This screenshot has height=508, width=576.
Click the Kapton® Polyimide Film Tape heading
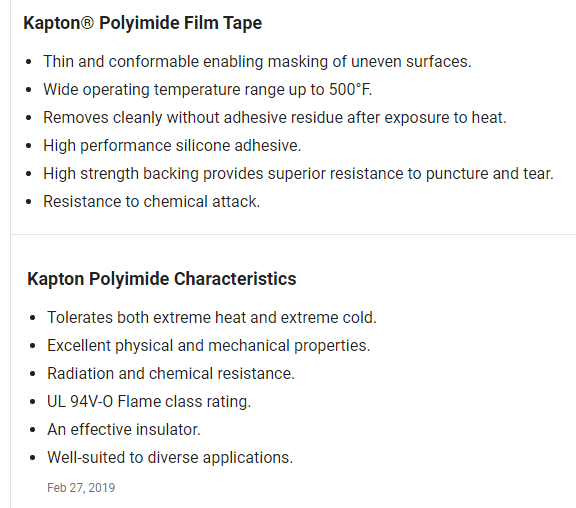(143, 23)
